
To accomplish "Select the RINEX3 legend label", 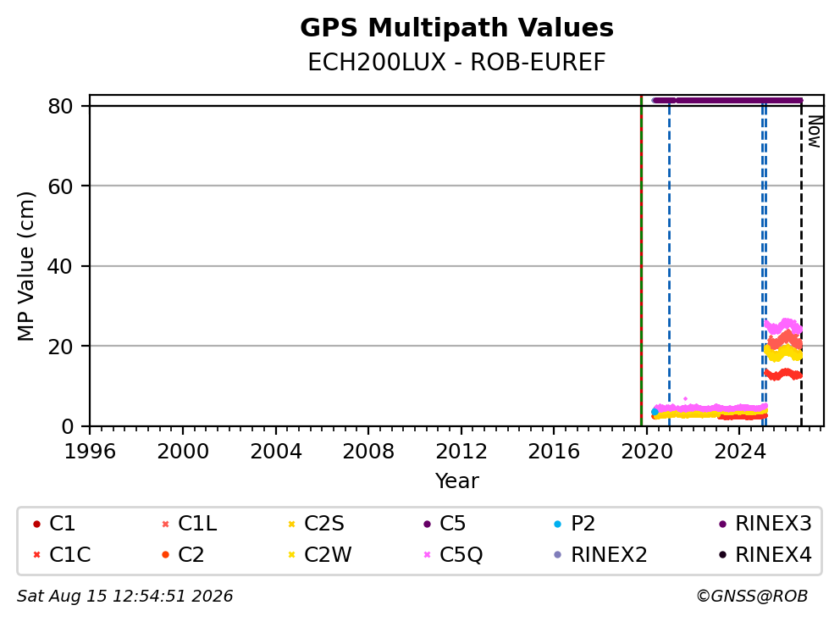I will point(774,524).
